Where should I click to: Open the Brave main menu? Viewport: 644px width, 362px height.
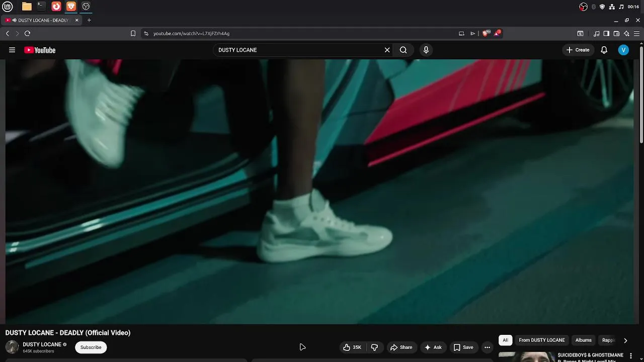[x=636, y=34]
